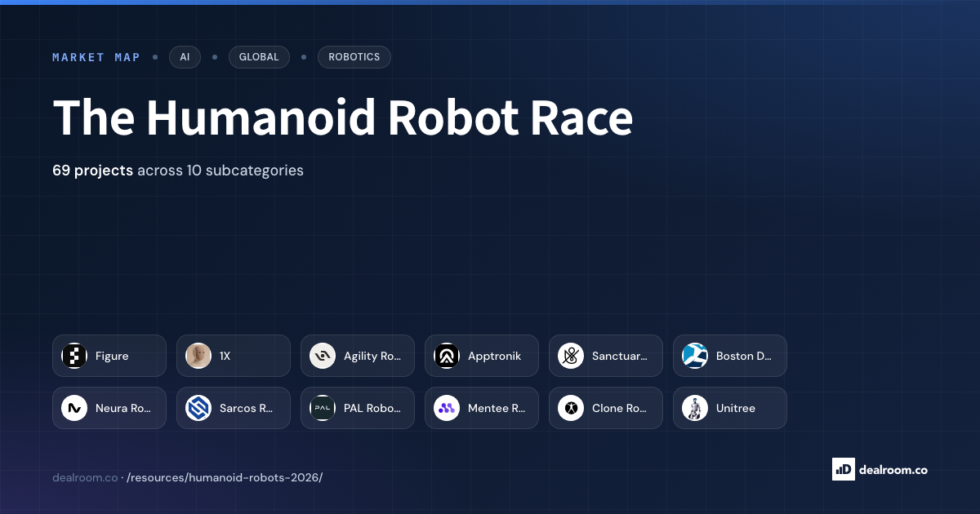Follow the /resources/humanoid-robots-2026/ path link
Viewport: 980px width, 514px height.
[225, 477]
